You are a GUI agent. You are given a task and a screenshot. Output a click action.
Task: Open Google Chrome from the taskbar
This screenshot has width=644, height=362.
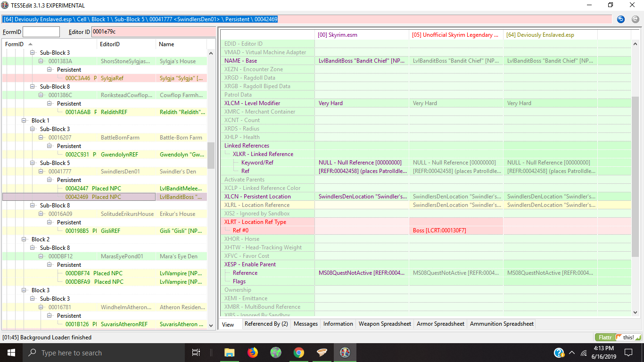(298, 353)
